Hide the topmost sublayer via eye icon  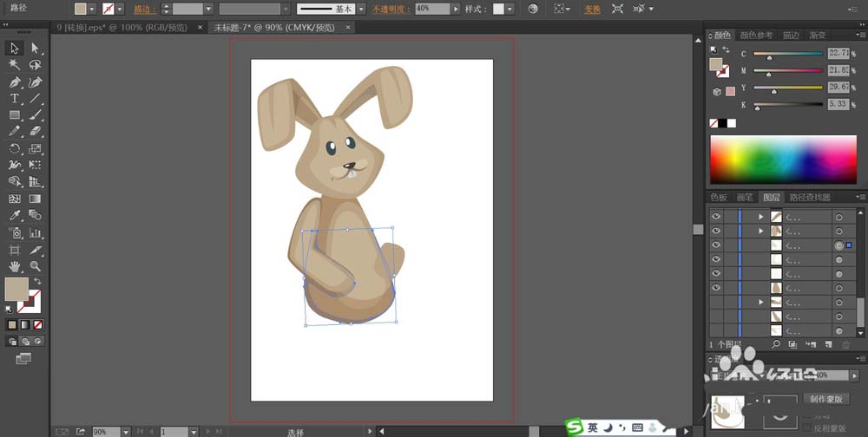(716, 217)
